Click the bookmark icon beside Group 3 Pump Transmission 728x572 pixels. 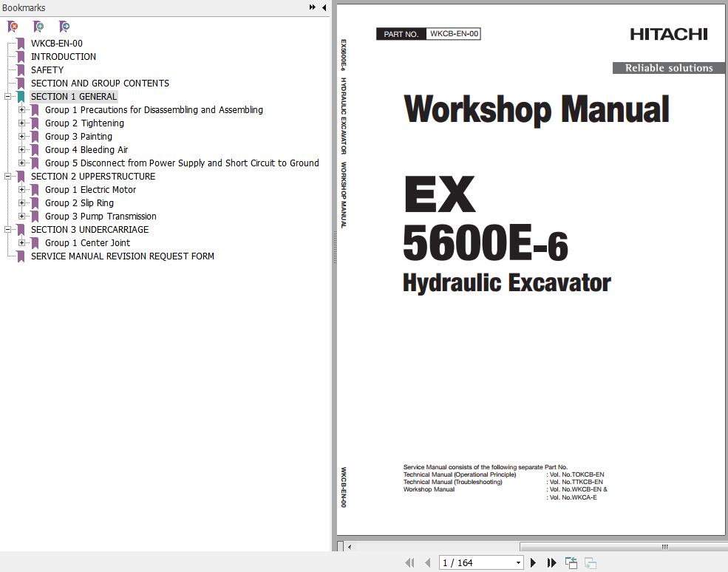pyautogui.click(x=35, y=217)
